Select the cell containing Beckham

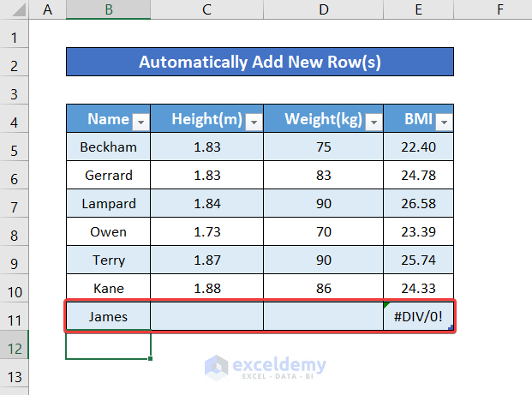tap(108, 147)
